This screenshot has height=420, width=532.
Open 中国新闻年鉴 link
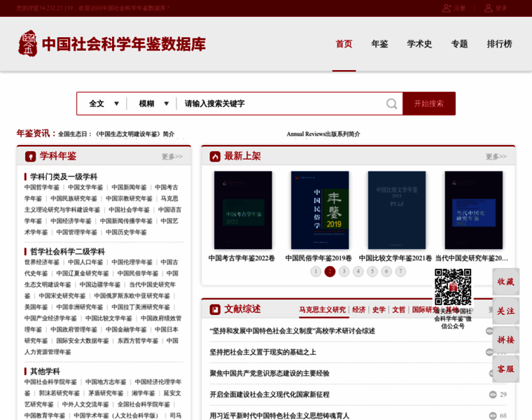click(129, 188)
